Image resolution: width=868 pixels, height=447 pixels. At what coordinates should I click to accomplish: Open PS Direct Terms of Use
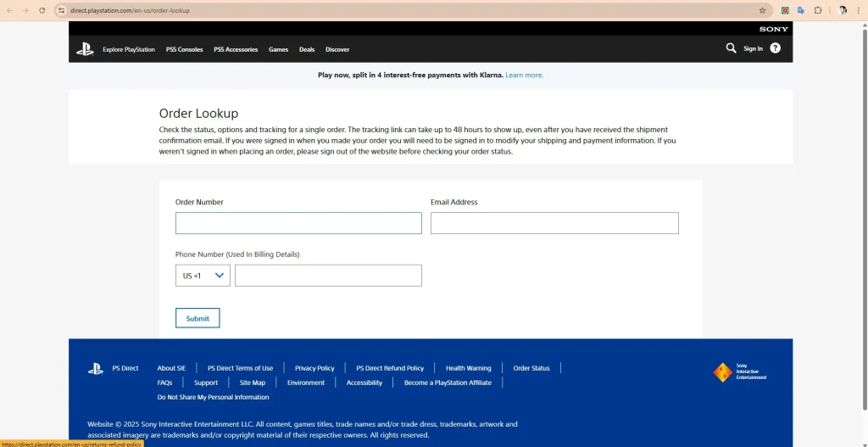pos(240,368)
